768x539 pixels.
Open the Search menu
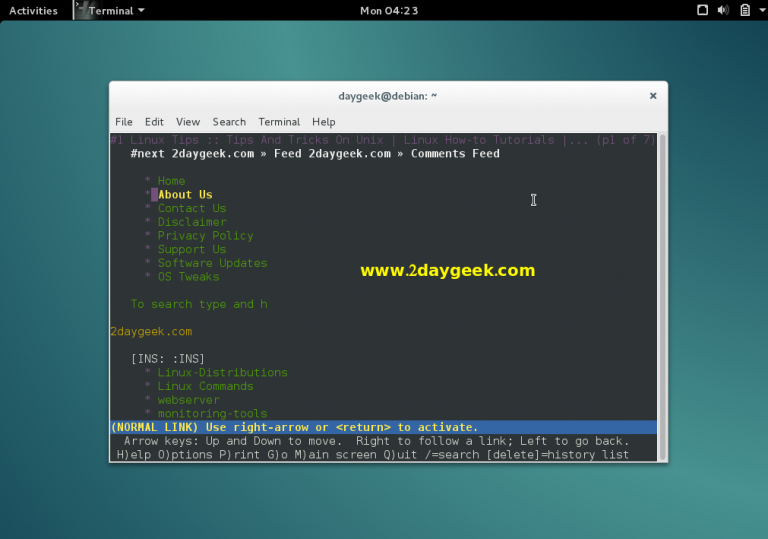coord(229,122)
